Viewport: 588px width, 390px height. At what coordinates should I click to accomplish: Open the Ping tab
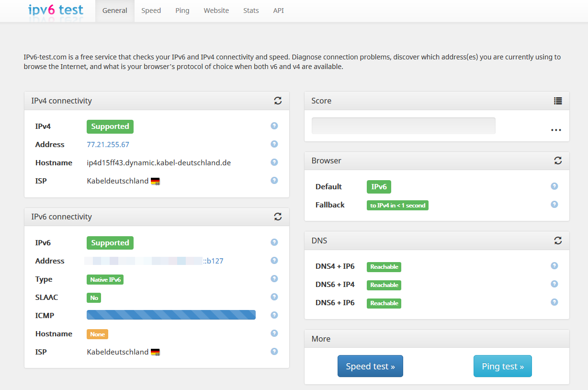182,11
